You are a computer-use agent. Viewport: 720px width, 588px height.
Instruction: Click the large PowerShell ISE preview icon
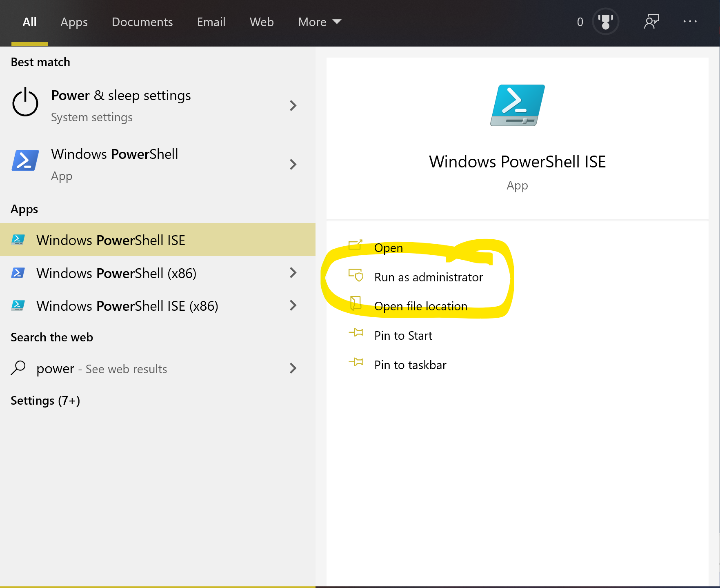click(x=518, y=105)
